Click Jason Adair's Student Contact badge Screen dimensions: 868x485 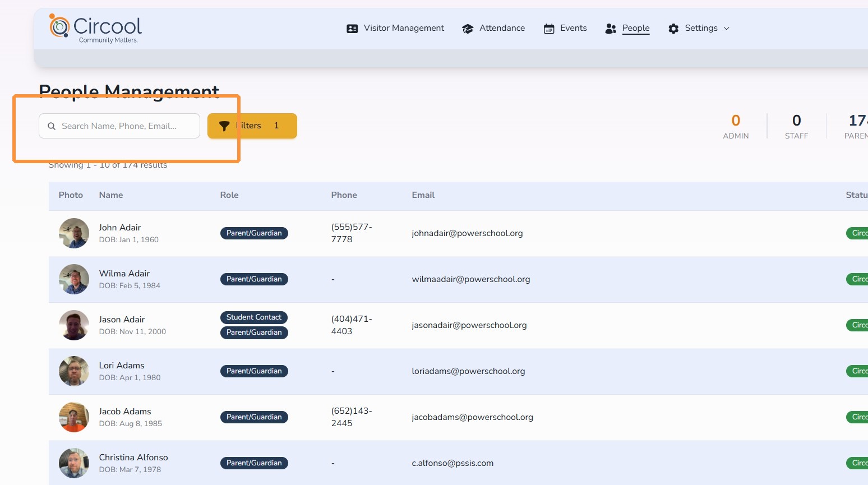click(x=254, y=317)
